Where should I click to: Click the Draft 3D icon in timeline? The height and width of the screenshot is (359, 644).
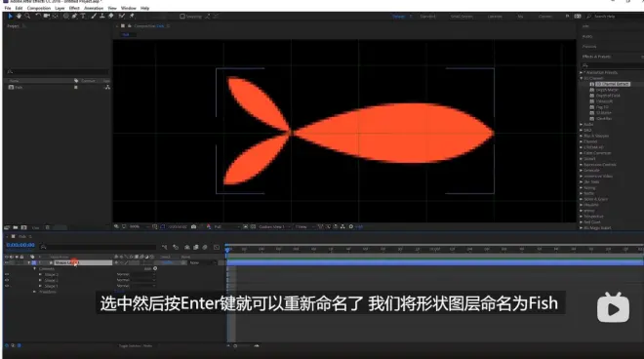click(176, 247)
